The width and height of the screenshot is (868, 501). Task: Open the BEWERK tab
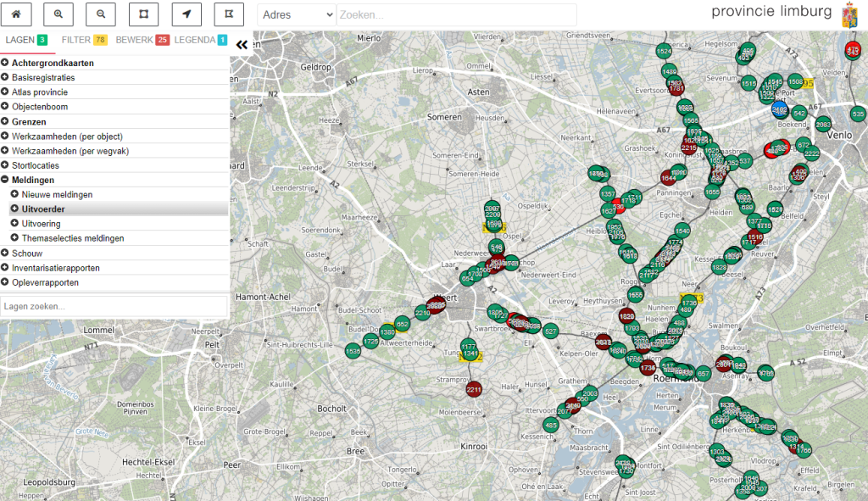click(x=142, y=40)
